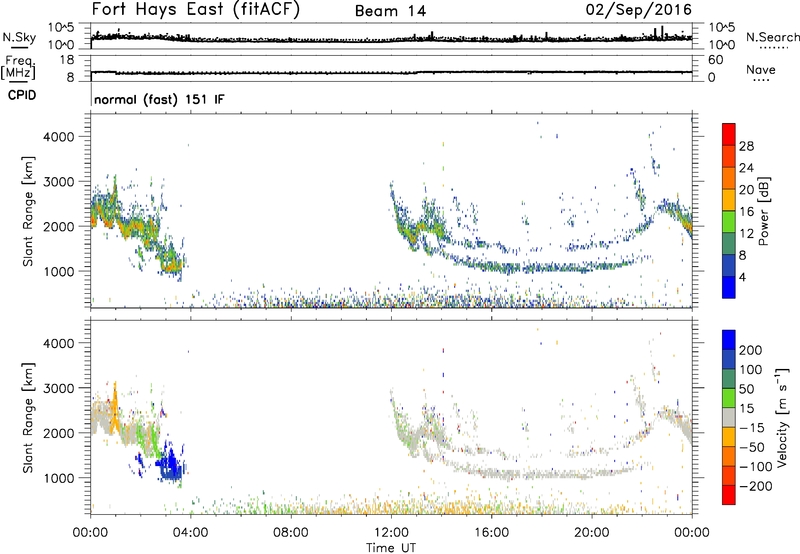Click the '-15' velocity colorbar label

coord(751,427)
